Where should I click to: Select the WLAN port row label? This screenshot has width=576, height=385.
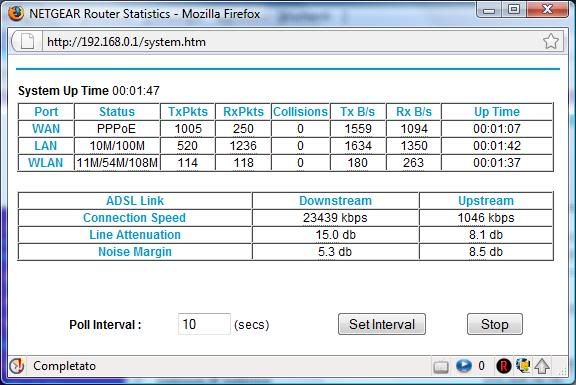coord(46,162)
